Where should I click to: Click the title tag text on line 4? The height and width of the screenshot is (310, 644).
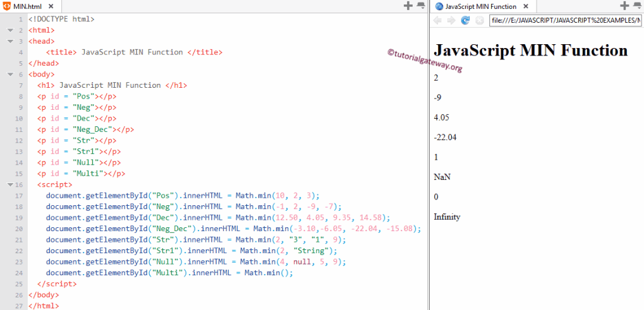pyautogui.click(x=135, y=52)
